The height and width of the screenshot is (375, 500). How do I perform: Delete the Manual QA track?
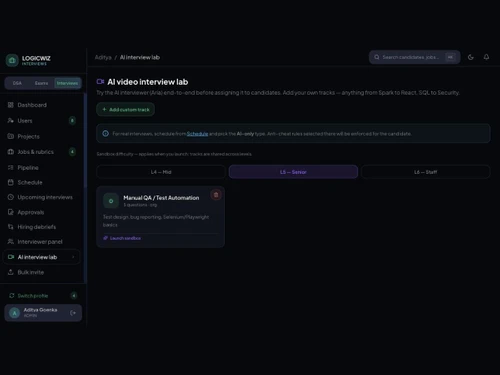(x=216, y=195)
